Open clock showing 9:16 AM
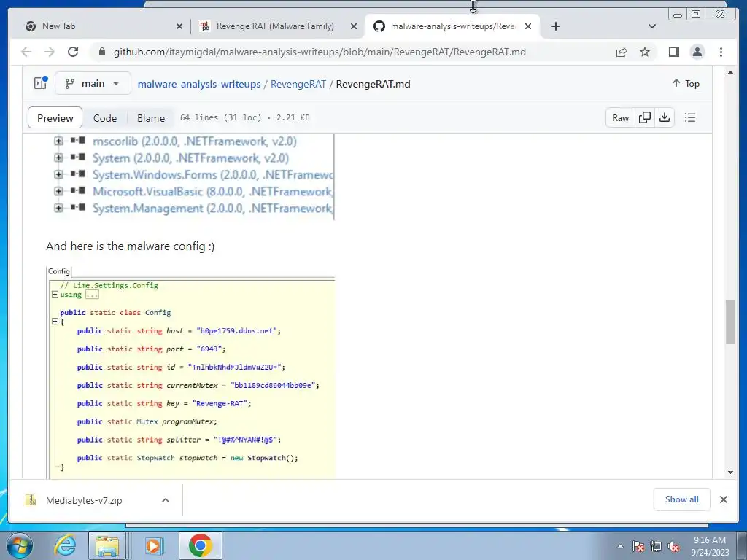This screenshot has width=747, height=560. [x=710, y=546]
